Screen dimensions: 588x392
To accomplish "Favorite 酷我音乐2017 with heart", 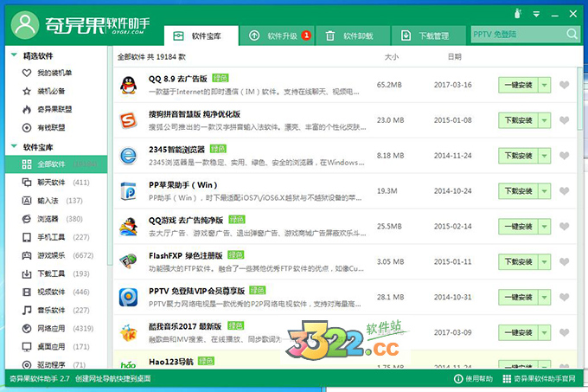I will click(x=564, y=332).
